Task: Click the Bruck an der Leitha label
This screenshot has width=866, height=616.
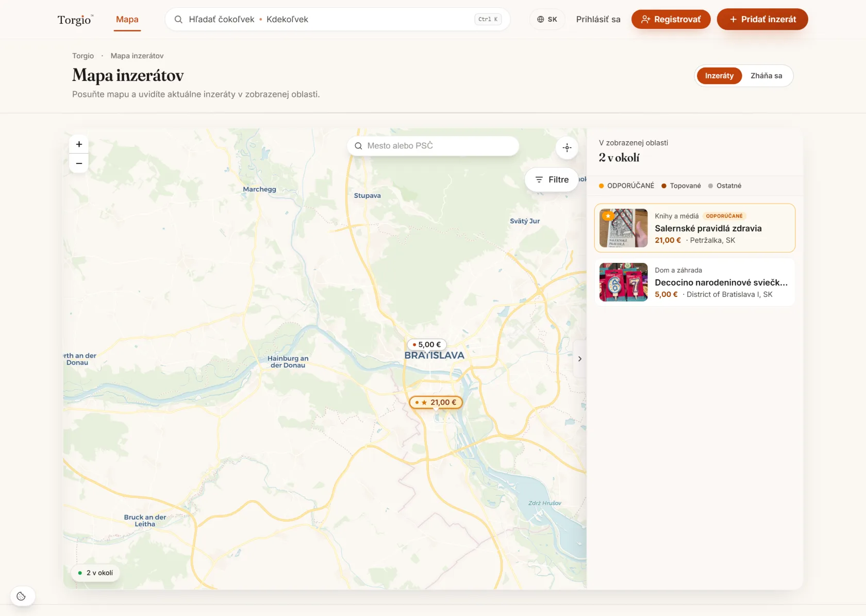Action: pos(145,521)
